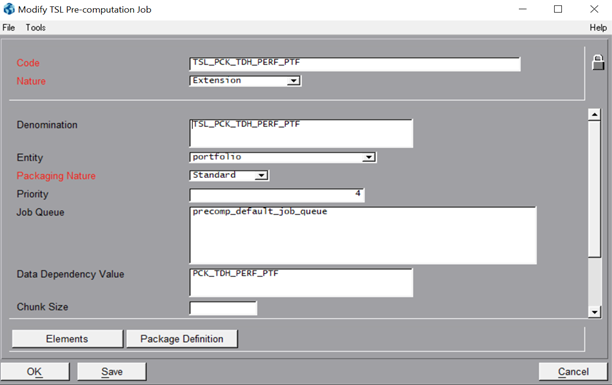The image size is (612, 385).
Task: Open the File menu
Action: 9,27
